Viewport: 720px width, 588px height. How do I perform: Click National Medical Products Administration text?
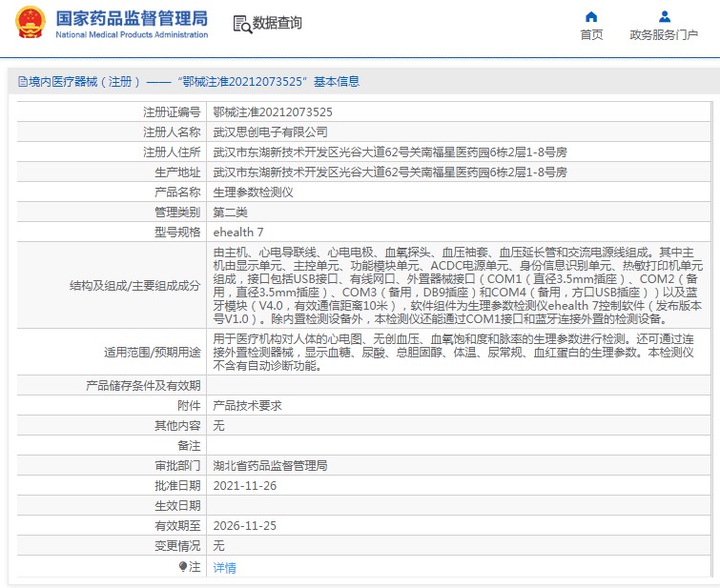click(x=132, y=35)
